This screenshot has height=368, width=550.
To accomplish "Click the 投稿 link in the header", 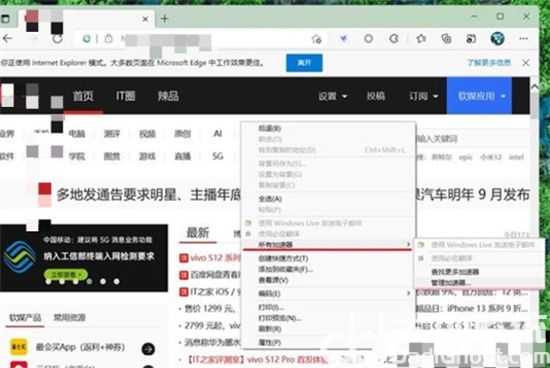I will (376, 96).
